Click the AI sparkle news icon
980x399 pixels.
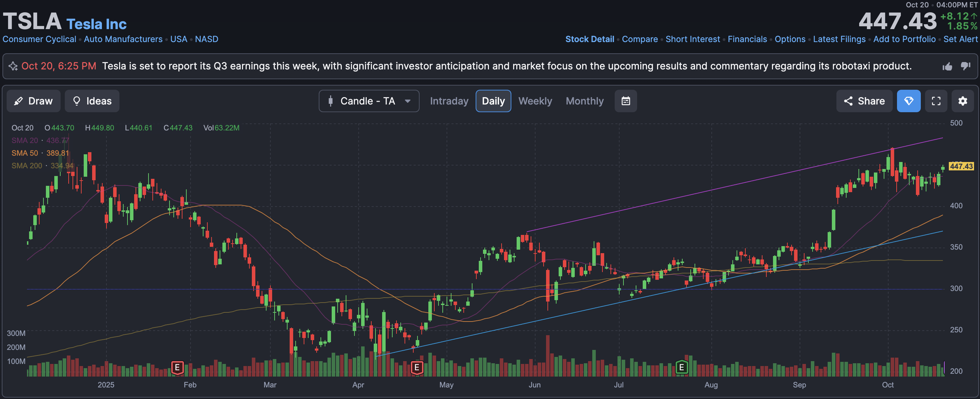point(13,66)
